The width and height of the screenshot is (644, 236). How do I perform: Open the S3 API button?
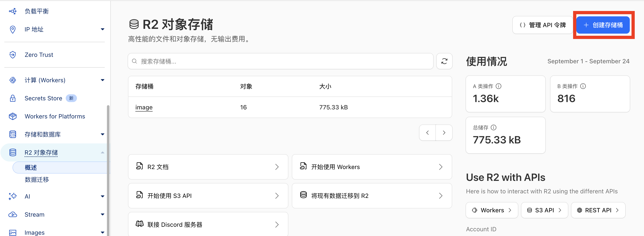[x=544, y=210]
